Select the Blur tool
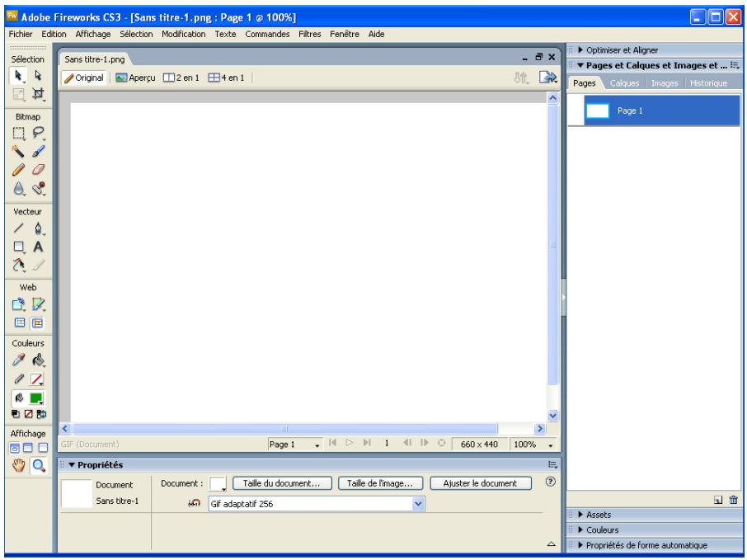This screenshot has width=747, height=560. tap(18, 188)
